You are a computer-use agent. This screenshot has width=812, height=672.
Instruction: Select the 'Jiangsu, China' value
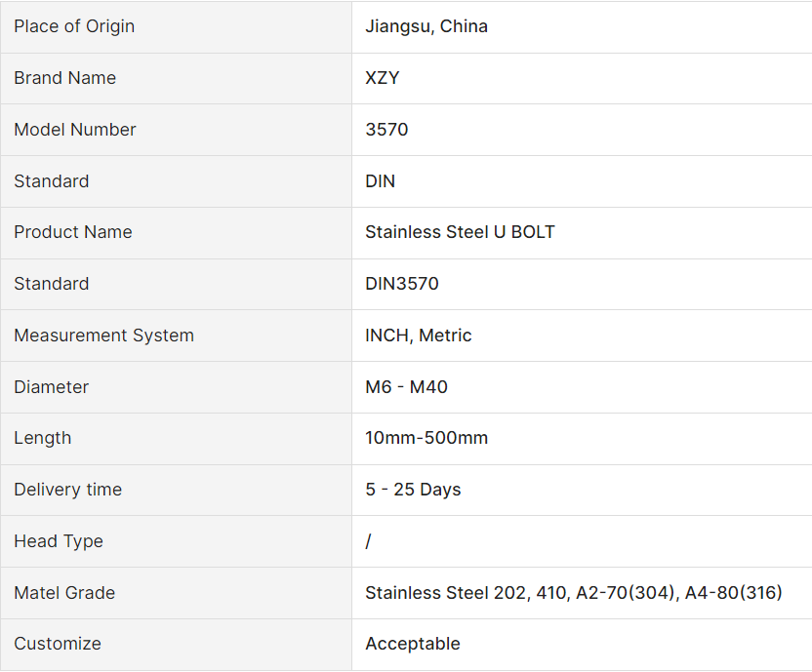pyautogui.click(x=426, y=26)
